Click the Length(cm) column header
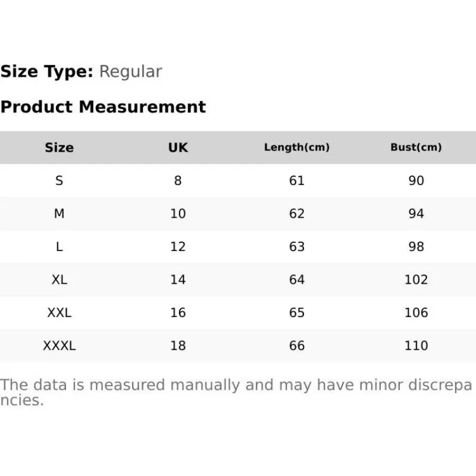This screenshot has width=476, height=476. [297, 147]
